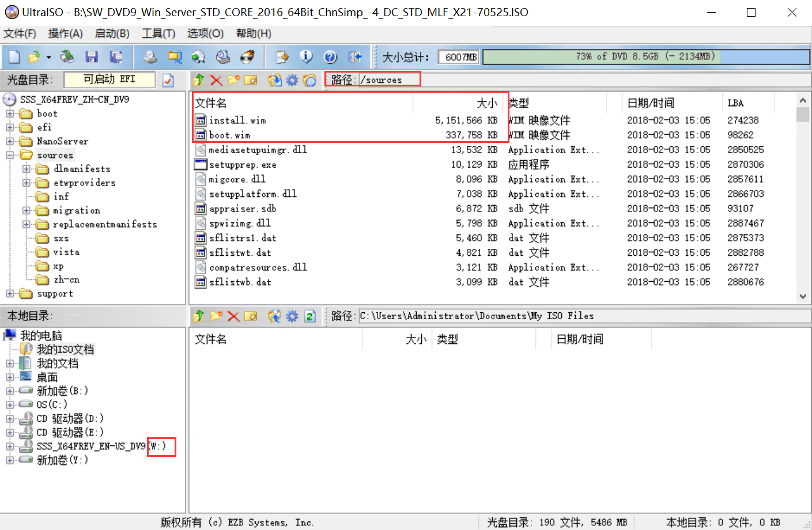
Task: Click the 6007MB total size box
Action: pos(459,57)
